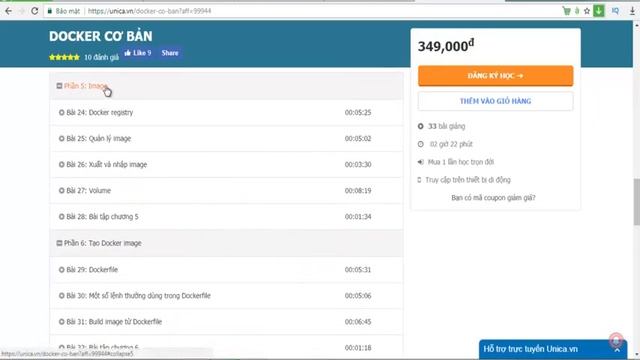Click the ĐĂNG KÝ HỌC orange button
This screenshot has height=360, width=640.
tap(496, 76)
